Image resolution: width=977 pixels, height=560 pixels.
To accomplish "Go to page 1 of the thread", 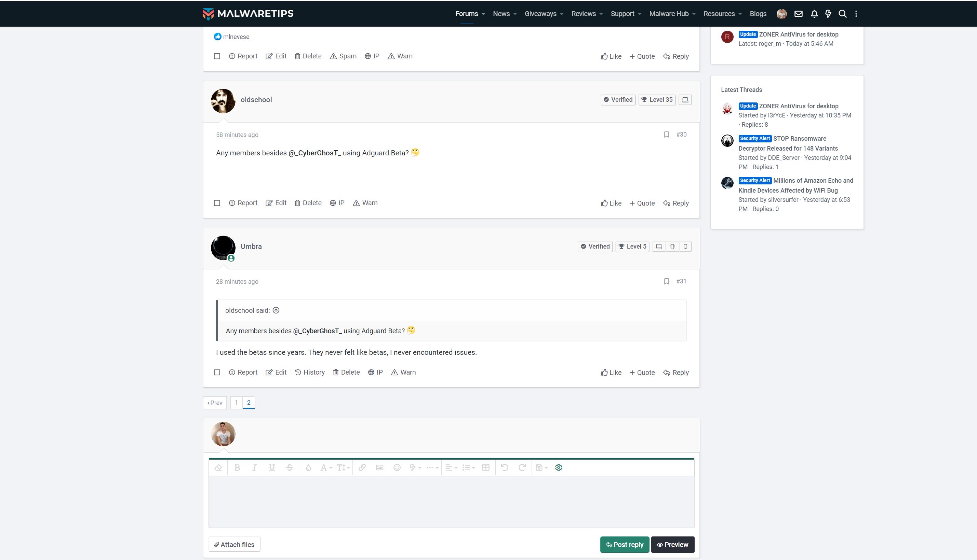I will [x=236, y=402].
